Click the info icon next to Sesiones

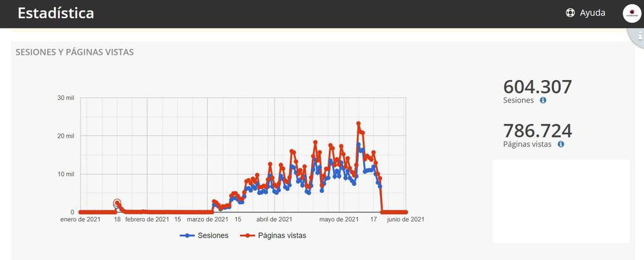point(543,101)
